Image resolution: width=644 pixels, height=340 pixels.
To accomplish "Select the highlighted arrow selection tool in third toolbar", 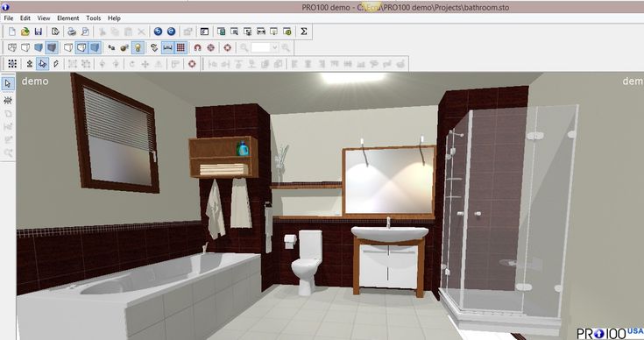I will (x=42, y=64).
